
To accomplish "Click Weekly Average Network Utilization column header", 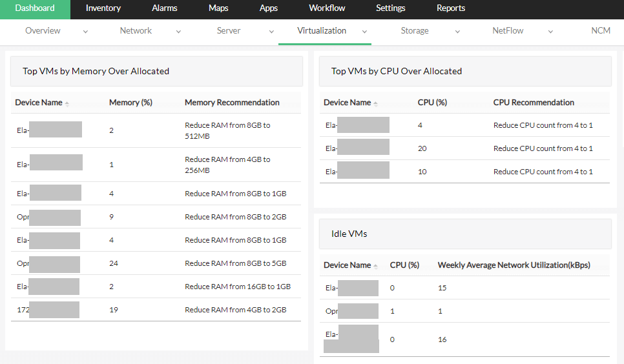I will point(514,265).
